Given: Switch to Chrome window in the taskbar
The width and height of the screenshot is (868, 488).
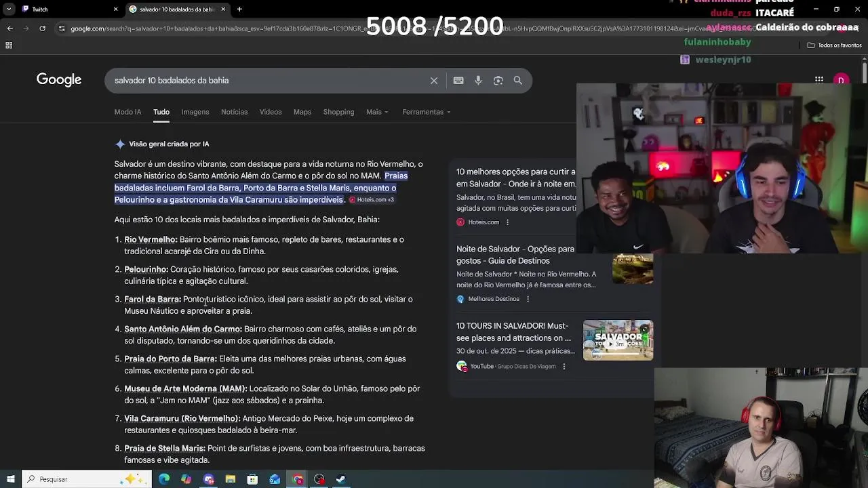Looking at the screenshot, I should (297, 479).
